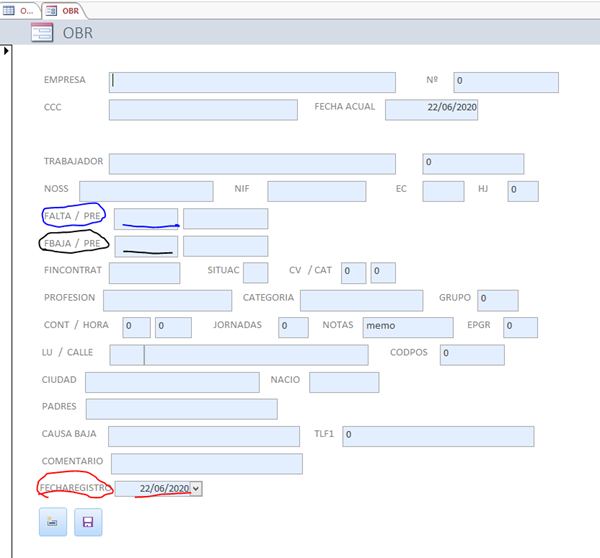Click the JORNADAS label
The height and width of the screenshot is (558, 600).
pyautogui.click(x=237, y=325)
